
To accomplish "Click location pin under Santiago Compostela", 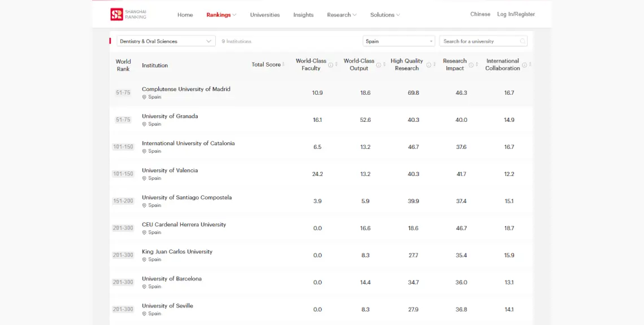I will [144, 205].
